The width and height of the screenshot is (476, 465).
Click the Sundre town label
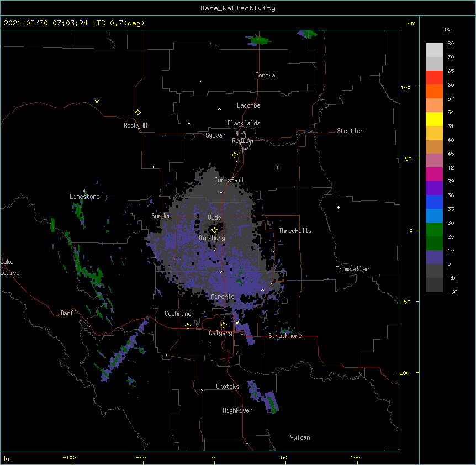coord(161,216)
